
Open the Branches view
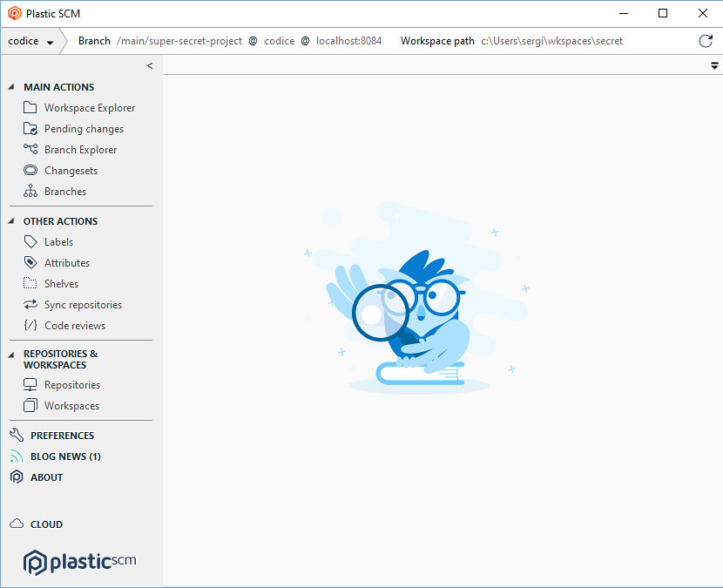(65, 191)
